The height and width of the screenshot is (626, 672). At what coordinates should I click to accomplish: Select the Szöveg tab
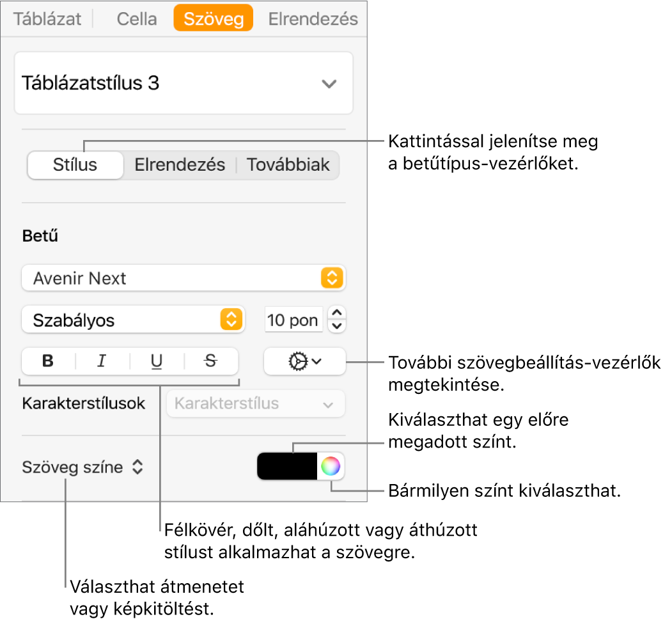[x=214, y=19]
